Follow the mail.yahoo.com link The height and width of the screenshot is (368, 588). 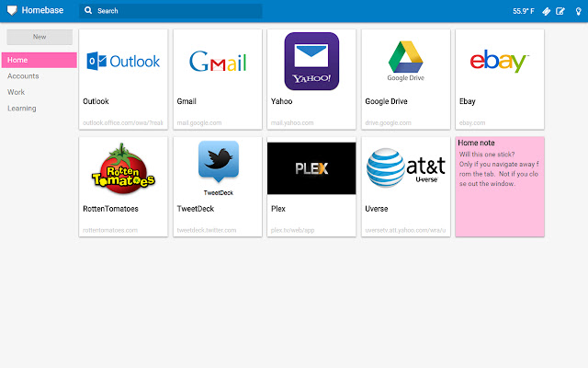pos(292,122)
